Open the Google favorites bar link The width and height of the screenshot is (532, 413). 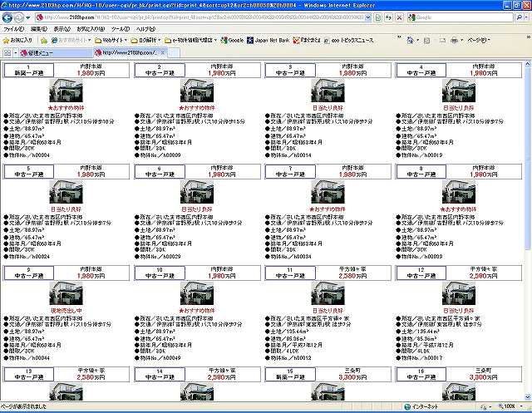point(232,41)
